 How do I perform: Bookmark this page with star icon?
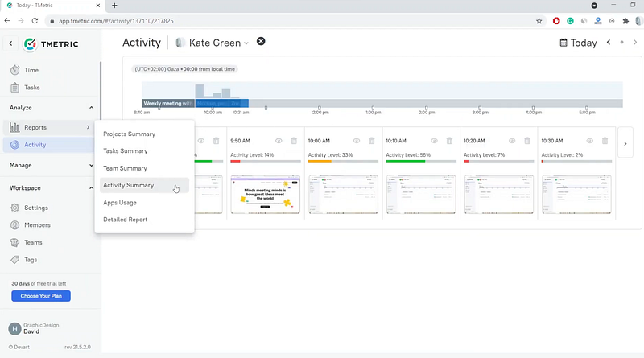click(539, 21)
